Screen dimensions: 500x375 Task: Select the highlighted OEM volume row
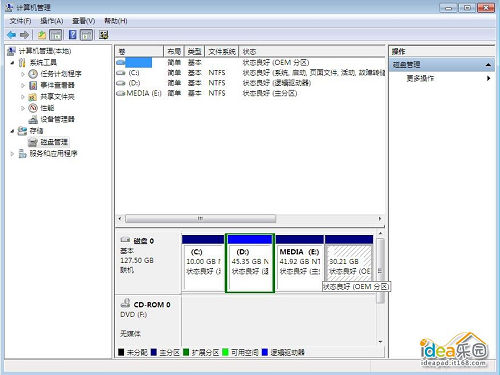250,62
